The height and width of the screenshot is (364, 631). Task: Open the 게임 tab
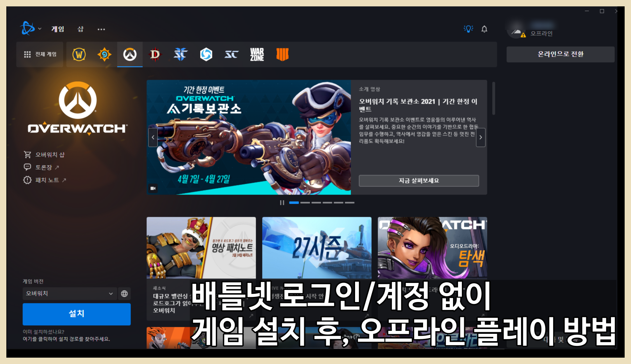(x=58, y=29)
